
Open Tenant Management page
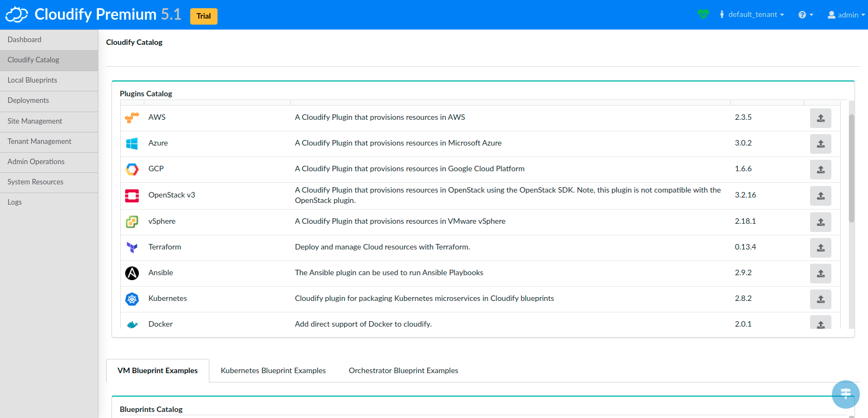[x=49, y=142]
